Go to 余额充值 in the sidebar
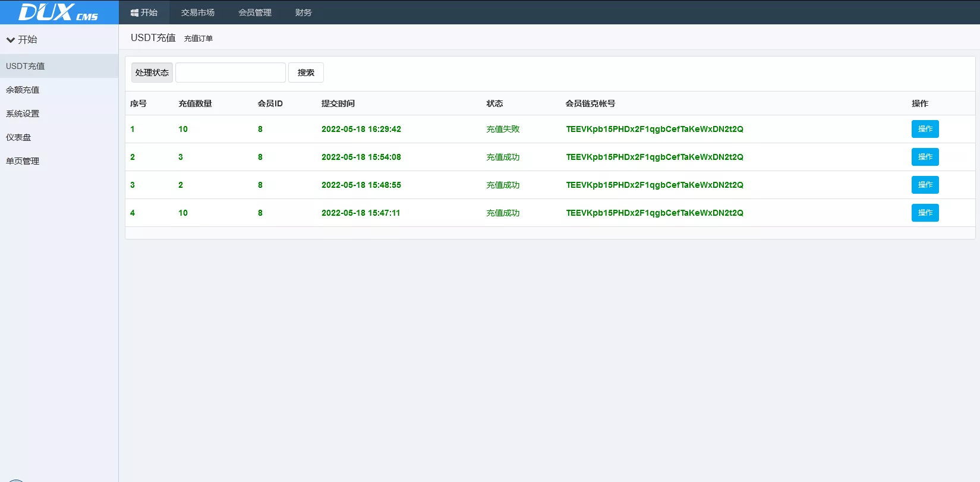 23,90
